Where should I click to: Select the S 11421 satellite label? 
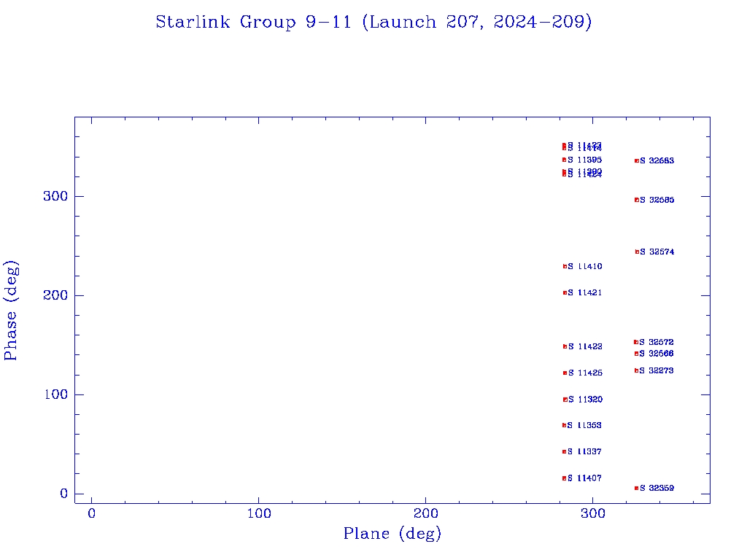(584, 292)
